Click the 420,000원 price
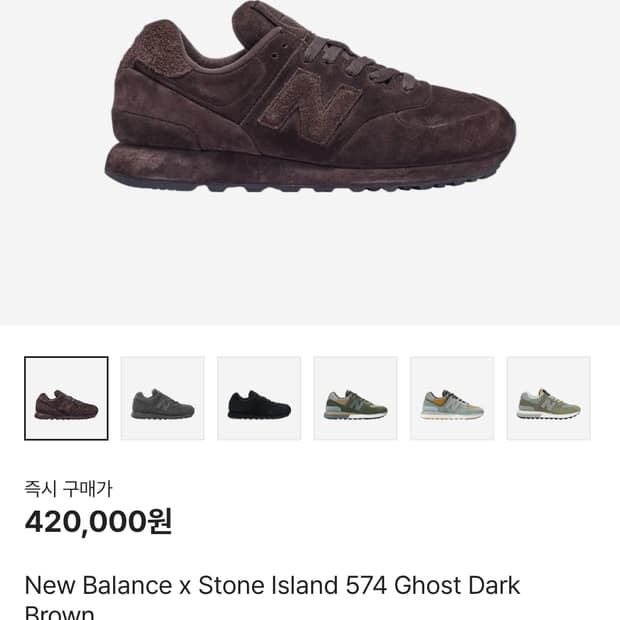This screenshot has width=620, height=620. 98,521
